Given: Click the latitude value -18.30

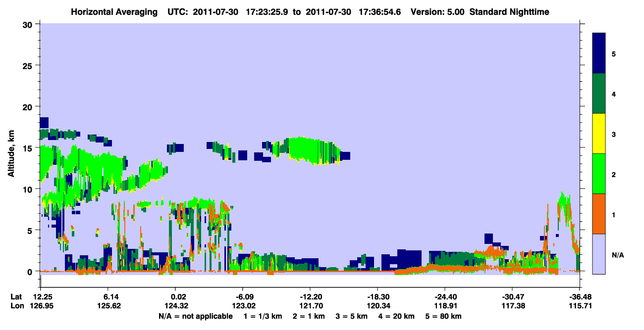Looking at the screenshot, I should 377,296.
